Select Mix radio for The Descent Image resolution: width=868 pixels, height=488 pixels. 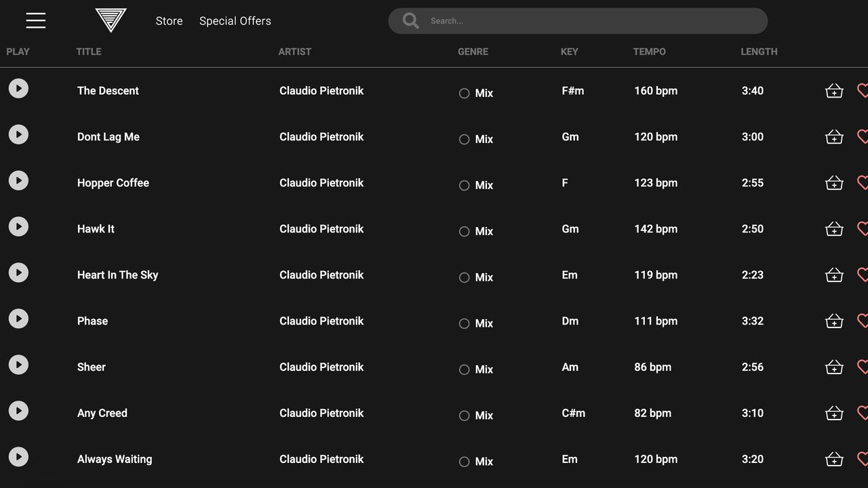coord(465,94)
